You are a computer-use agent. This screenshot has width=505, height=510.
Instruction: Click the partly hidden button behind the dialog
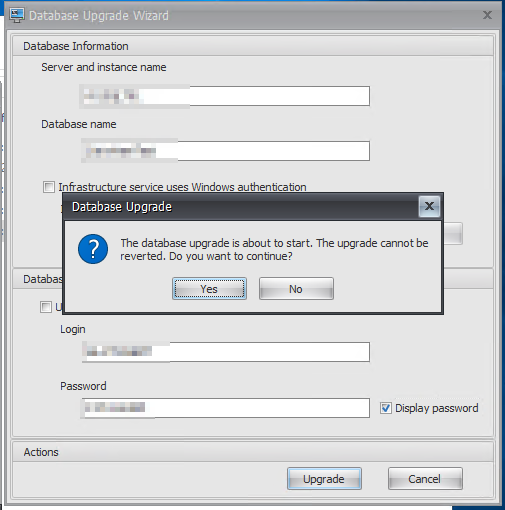click(453, 234)
